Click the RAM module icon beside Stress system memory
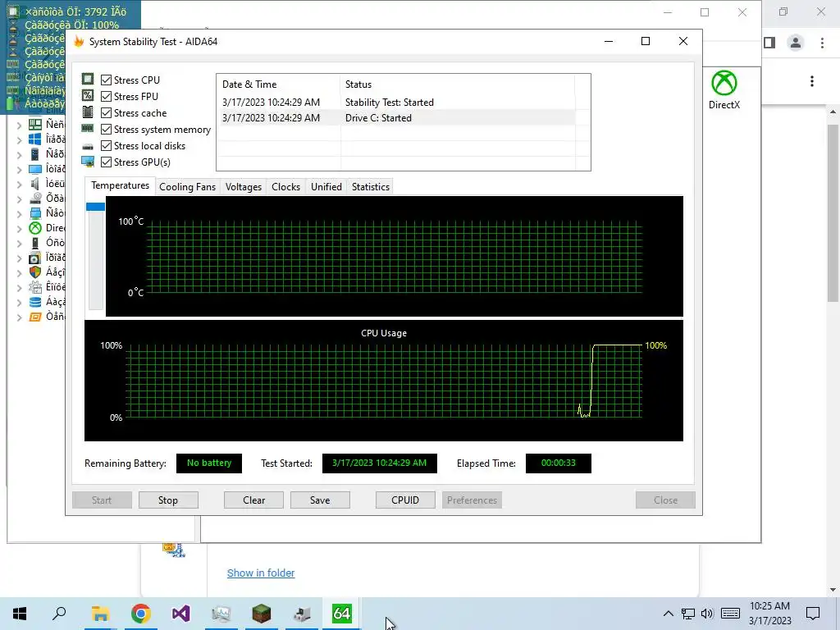Screen dimensions: 840x630 tap(88, 129)
